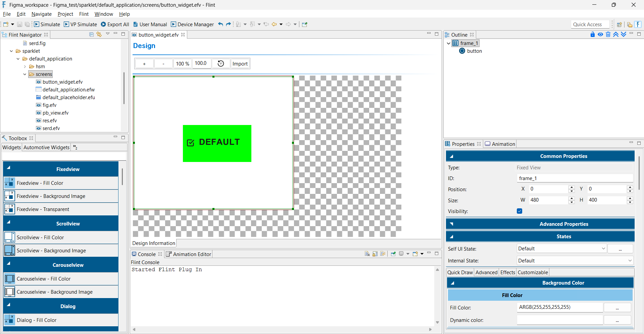Open the Device Manager

[192, 24]
